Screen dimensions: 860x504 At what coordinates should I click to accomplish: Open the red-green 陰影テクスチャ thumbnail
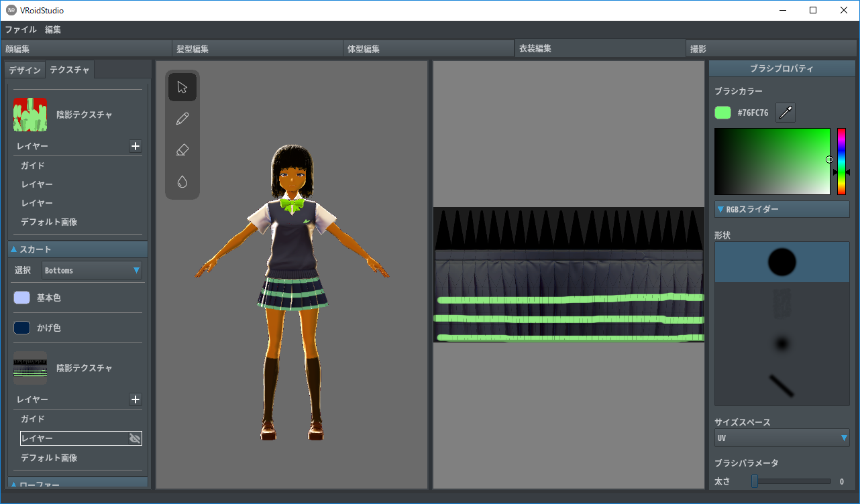30,115
